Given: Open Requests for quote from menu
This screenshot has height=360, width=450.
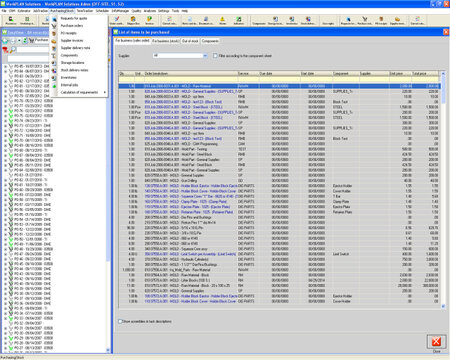Looking at the screenshot, I should point(74,18).
